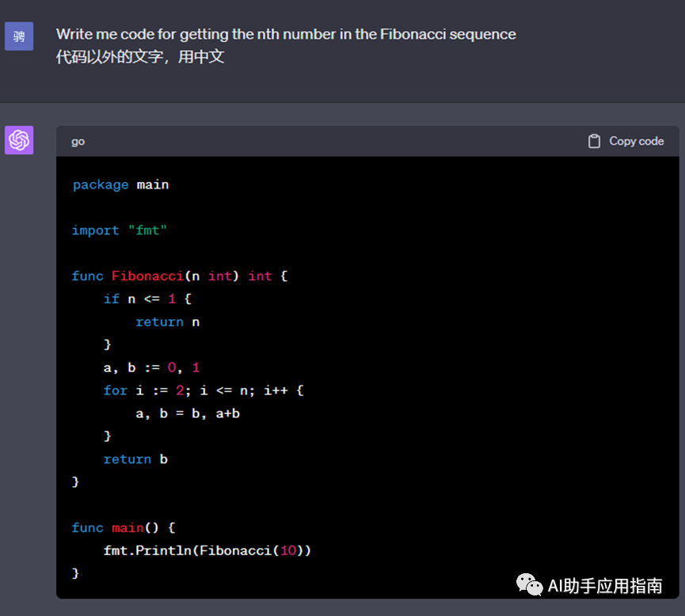Select the go language label in code header
The image size is (685, 616).
click(x=78, y=142)
